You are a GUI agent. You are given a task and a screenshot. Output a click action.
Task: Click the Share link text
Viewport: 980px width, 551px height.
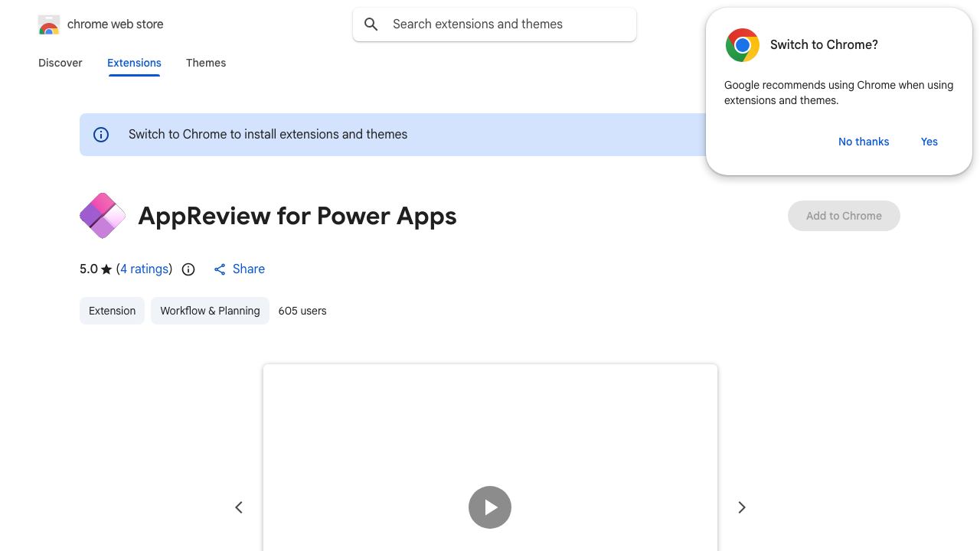(x=249, y=269)
